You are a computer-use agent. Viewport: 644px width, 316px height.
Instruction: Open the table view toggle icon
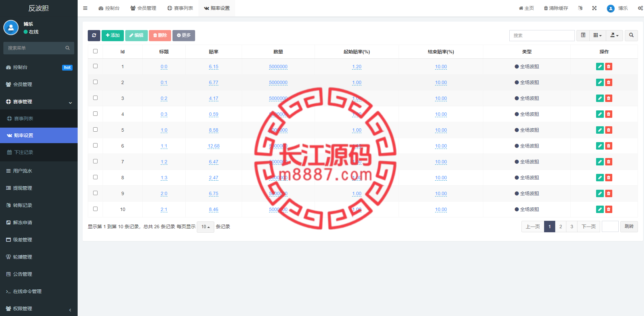(x=583, y=35)
